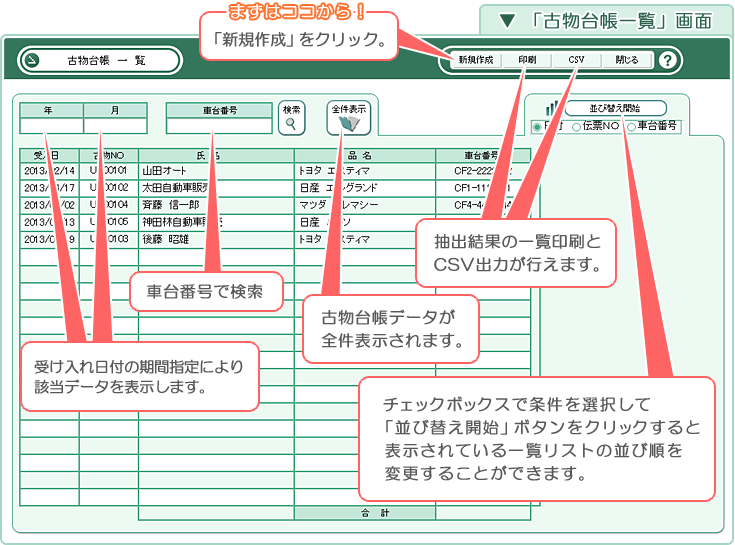Screen dimensions: 735x545
Task: Click the 日産 エルグランド cell
Action: (365, 188)
